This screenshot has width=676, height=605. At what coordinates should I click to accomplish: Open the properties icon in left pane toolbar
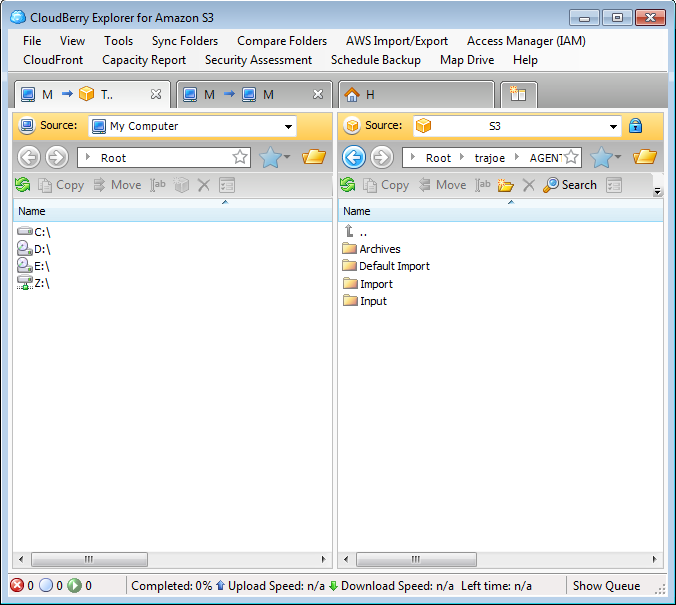[227, 185]
